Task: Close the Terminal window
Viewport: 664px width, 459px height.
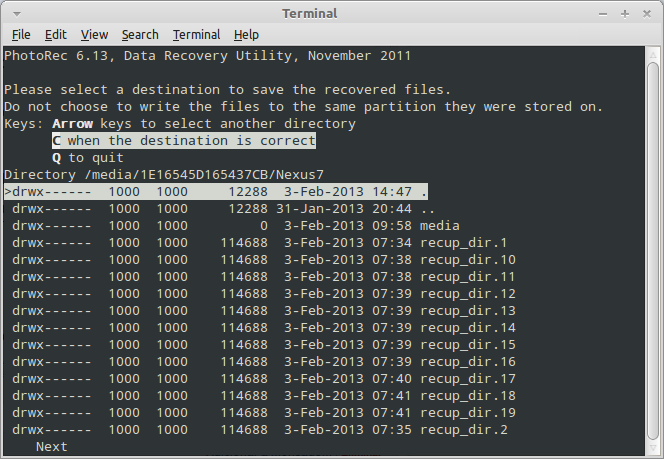Action: tap(647, 14)
